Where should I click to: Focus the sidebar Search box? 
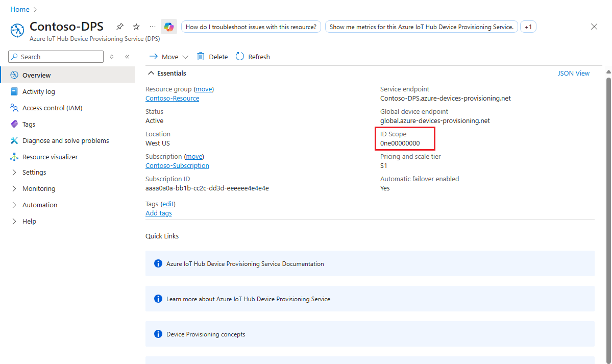click(56, 57)
